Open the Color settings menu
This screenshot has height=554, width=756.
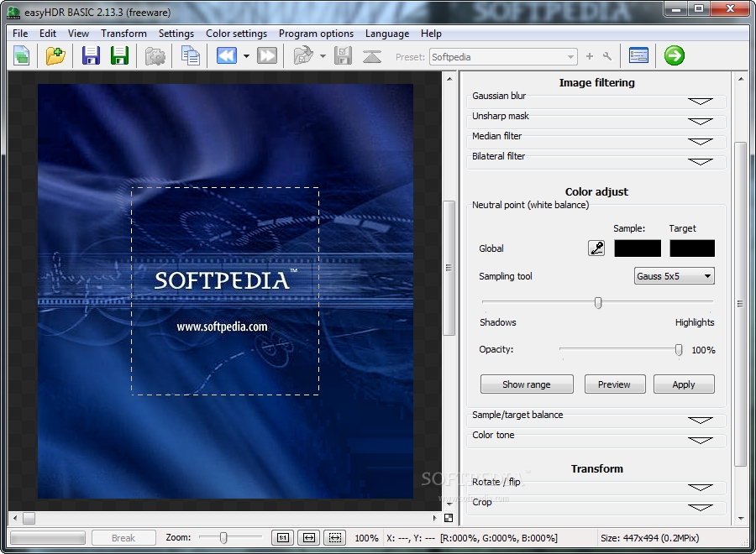coord(236,34)
